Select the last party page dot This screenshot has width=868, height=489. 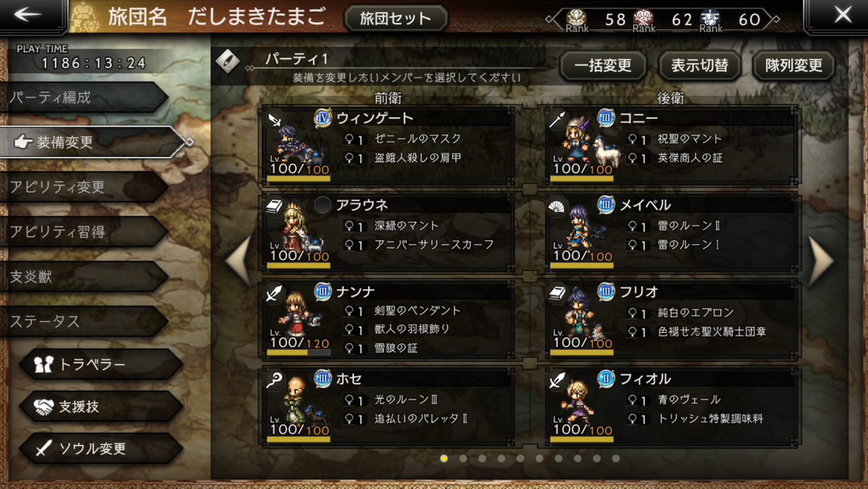pos(616,458)
